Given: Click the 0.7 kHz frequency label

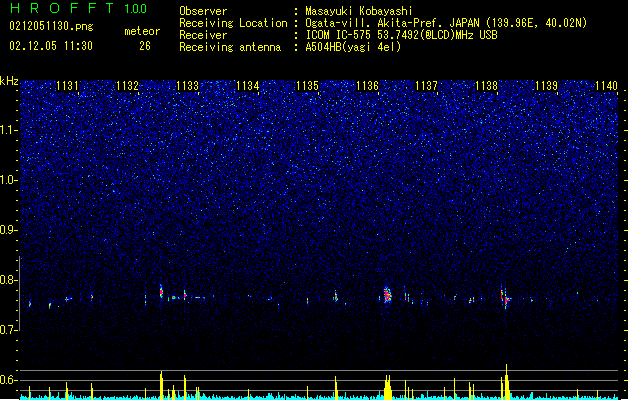Looking at the screenshot, I should click(x=9, y=330).
